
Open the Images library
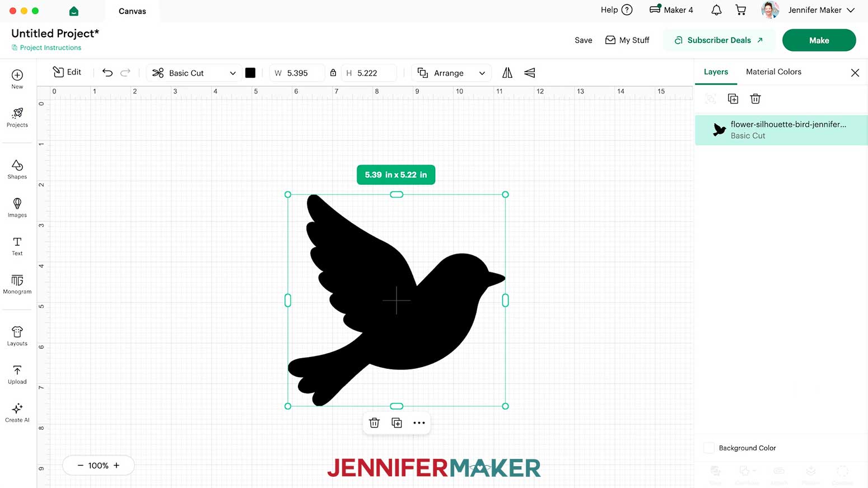pyautogui.click(x=17, y=208)
